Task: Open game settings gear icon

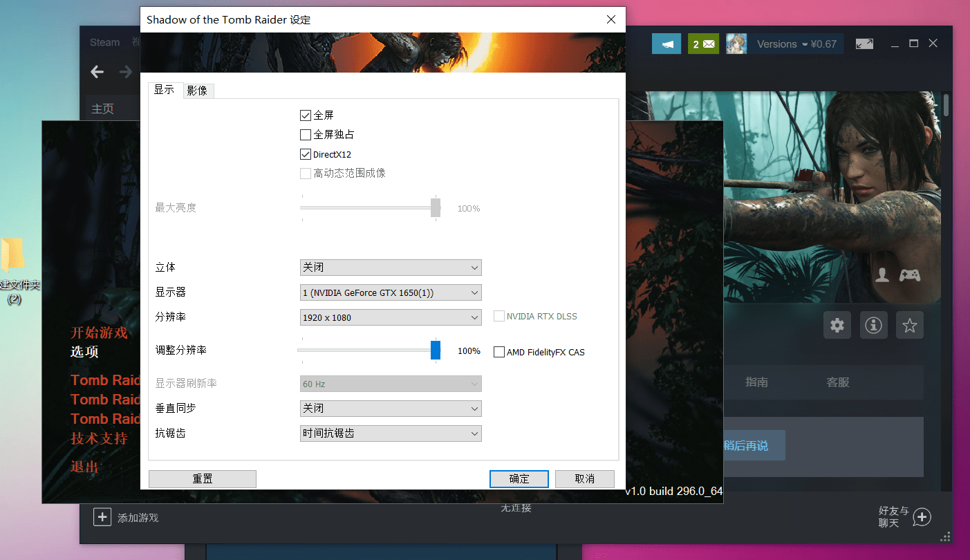Action: click(837, 325)
